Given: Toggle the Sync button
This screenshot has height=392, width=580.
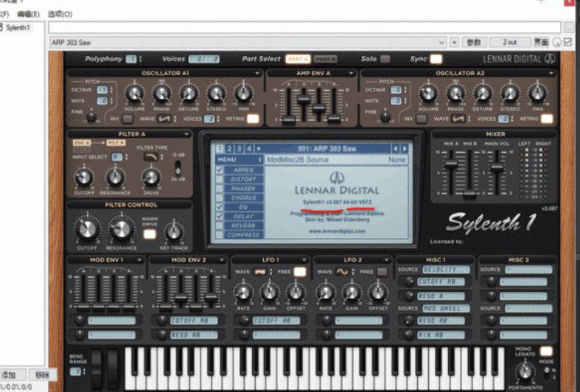Looking at the screenshot, I should coord(436,59).
